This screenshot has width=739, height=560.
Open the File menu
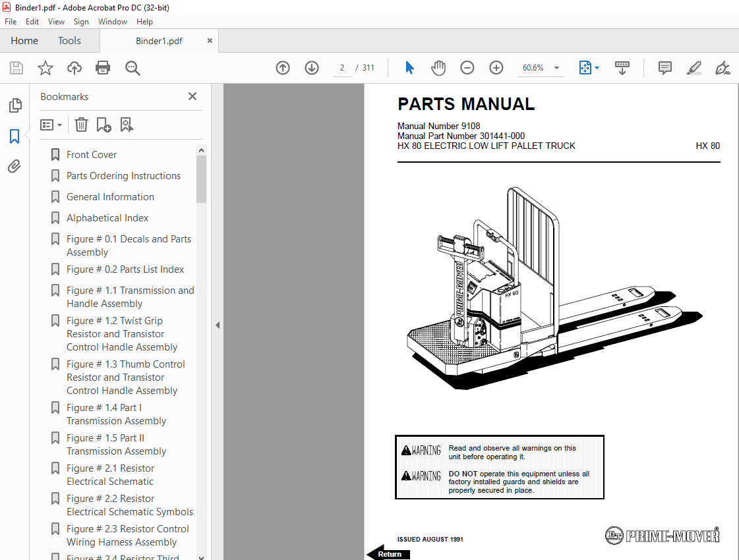pos(11,22)
